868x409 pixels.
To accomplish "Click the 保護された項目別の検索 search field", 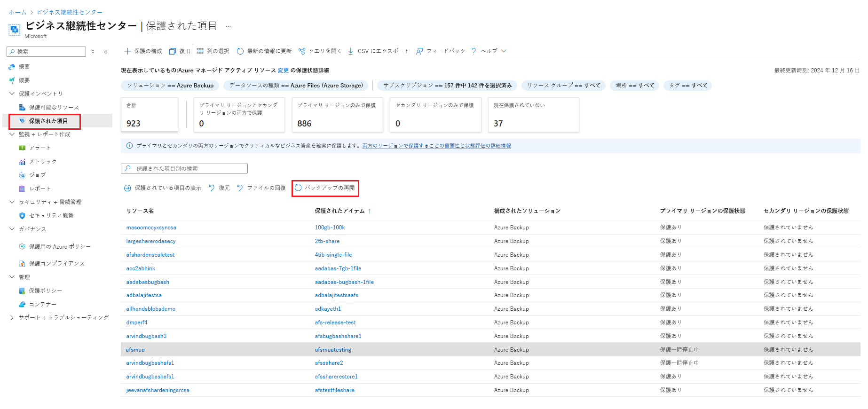I will tap(184, 168).
